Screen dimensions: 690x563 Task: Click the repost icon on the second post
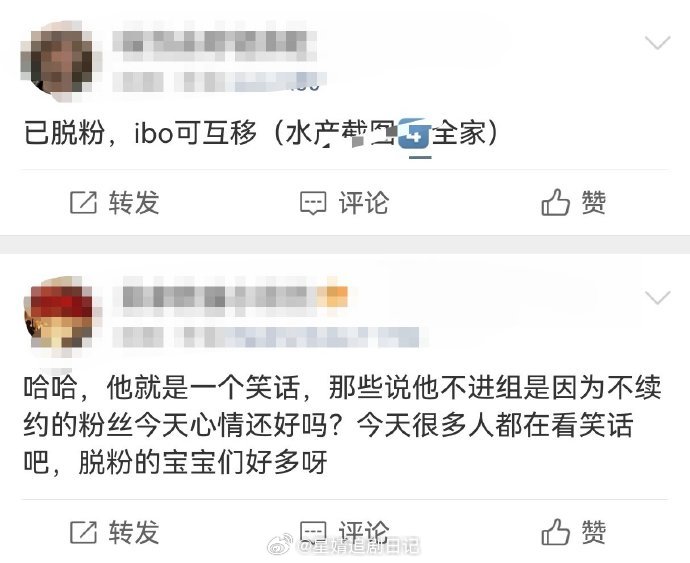click(x=83, y=532)
